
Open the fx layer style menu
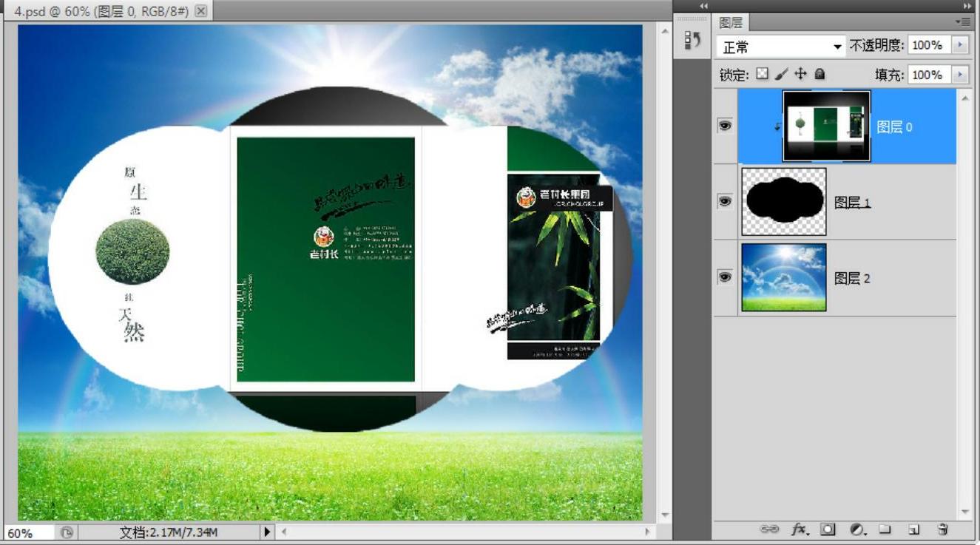[800, 529]
